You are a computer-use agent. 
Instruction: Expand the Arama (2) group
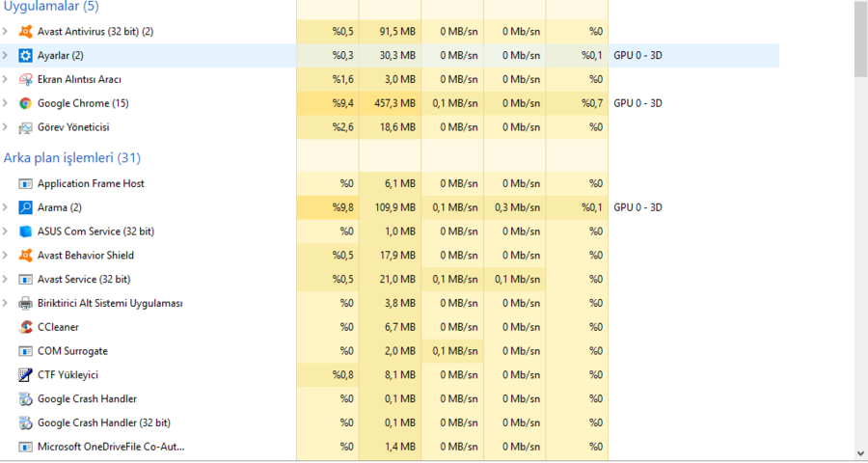5,207
